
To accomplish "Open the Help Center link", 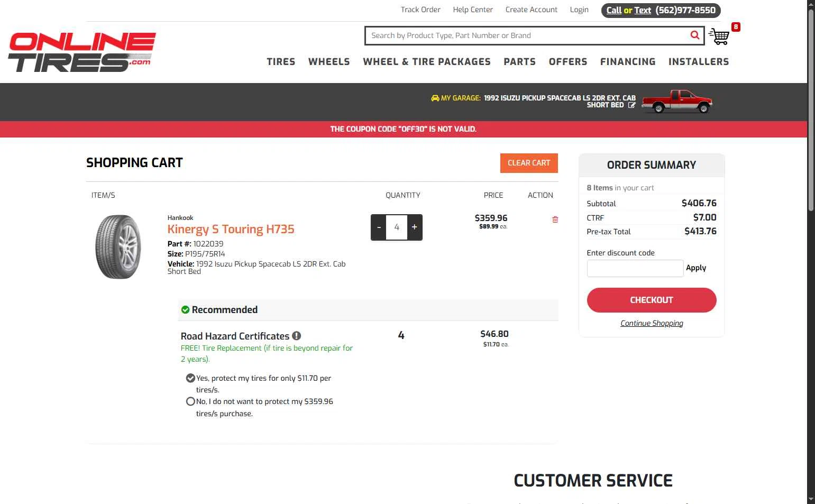I will tap(473, 10).
